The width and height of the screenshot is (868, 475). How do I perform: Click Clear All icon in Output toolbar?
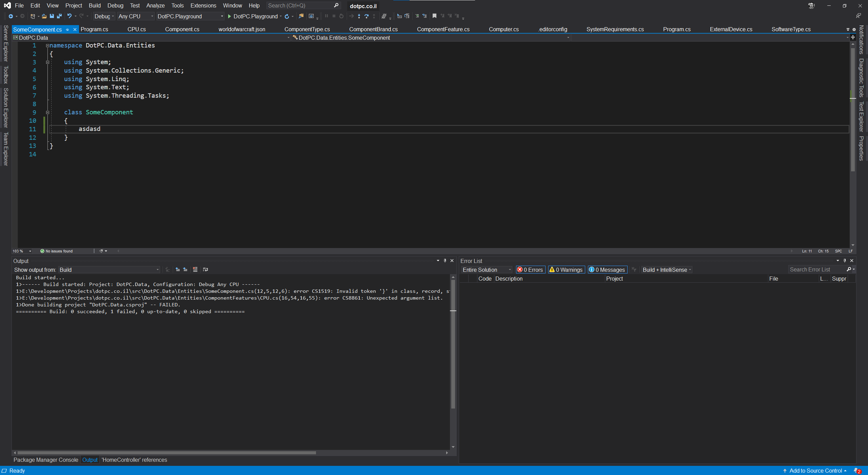click(x=195, y=269)
